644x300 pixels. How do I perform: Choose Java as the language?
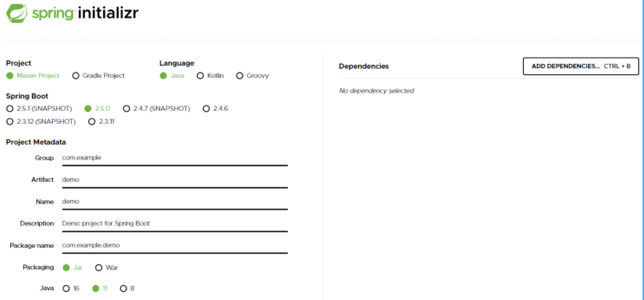[x=172, y=76]
